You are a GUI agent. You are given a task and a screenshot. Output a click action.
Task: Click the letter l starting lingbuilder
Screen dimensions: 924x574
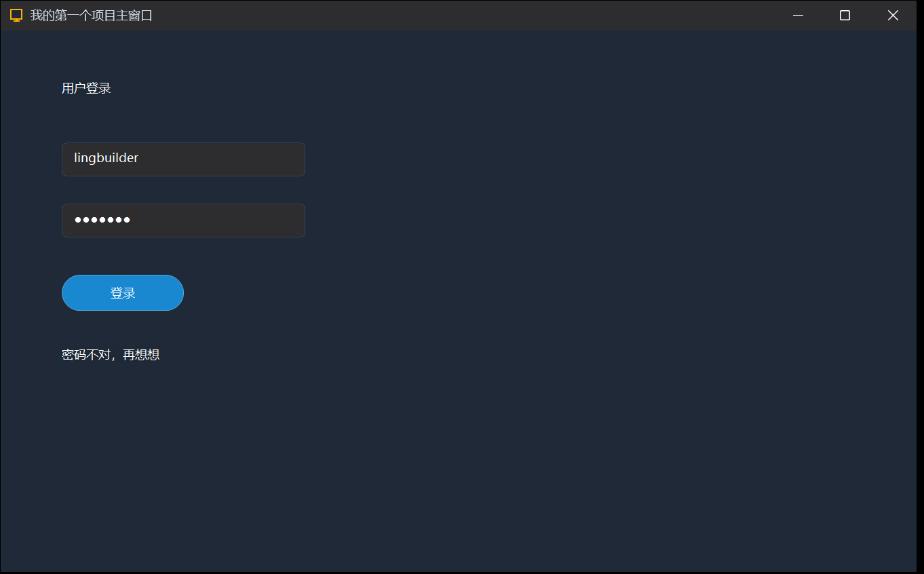click(76, 158)
